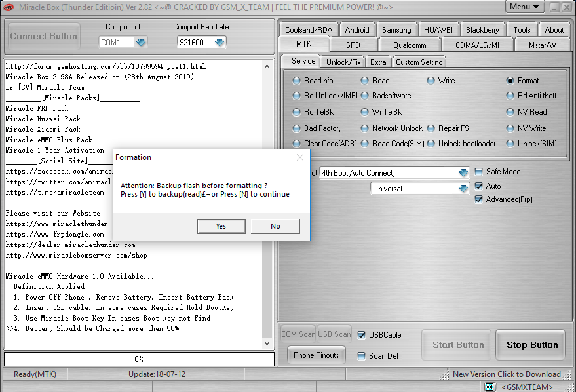The width and height of the screenshot is (576, 392).
Task: Choose the Unlock bootloader radio option
Action: (x=431, y=144)
